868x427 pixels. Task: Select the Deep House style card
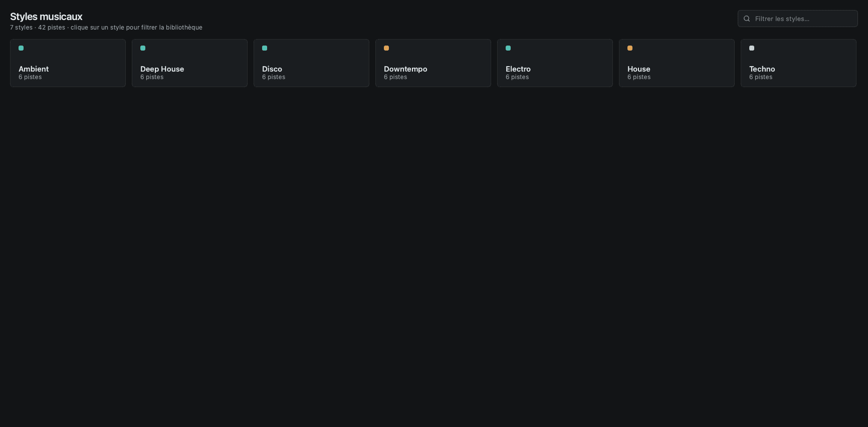click(189, 63)
